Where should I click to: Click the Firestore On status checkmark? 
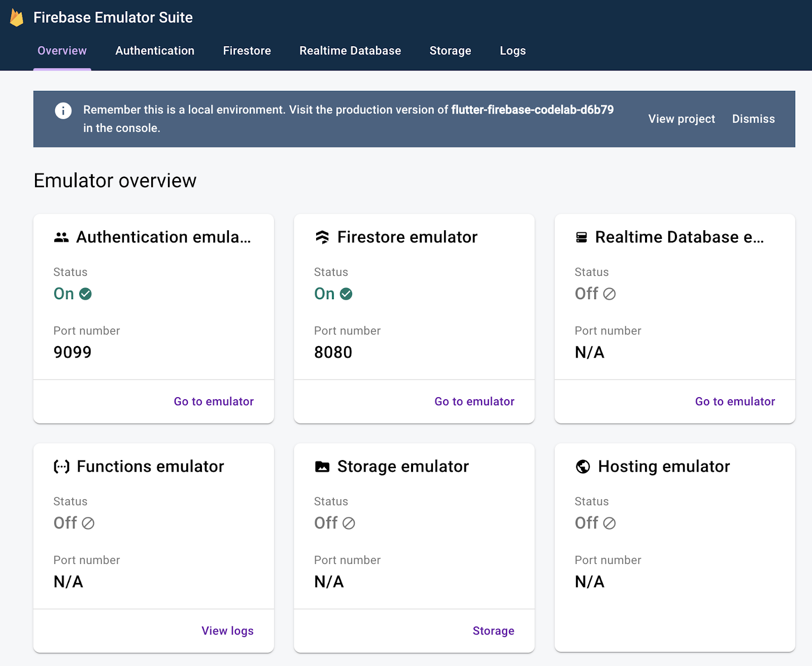tap(346, 294)
